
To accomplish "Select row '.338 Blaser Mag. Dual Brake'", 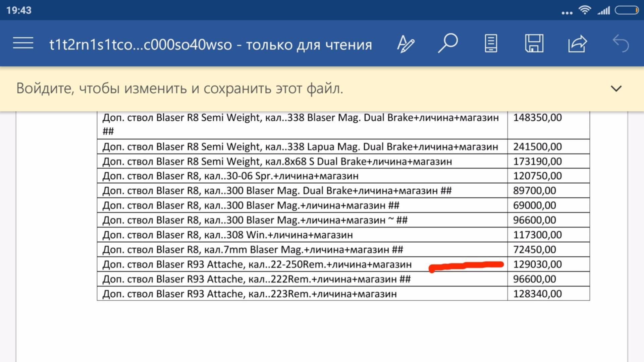I will [x=302, y=125].
